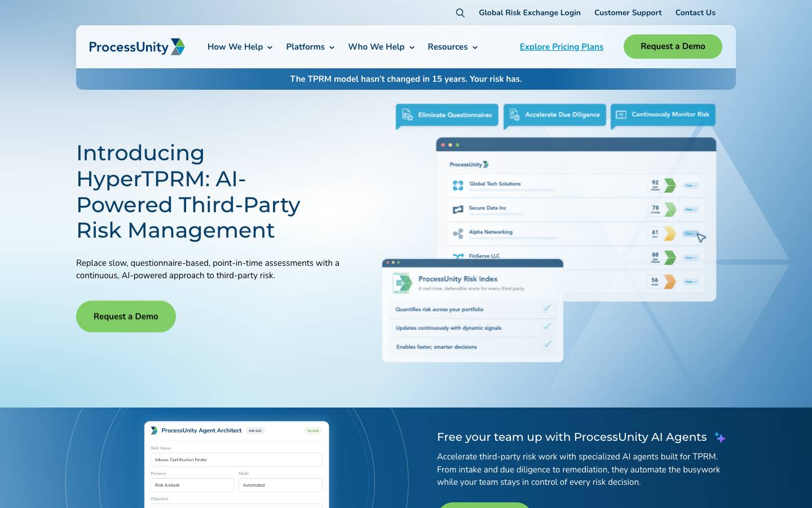Image resolution: width=812 pixels, height=508 pixels.
Task: Open the View dropdown for Global Tech Solutions
Action: [x=691, y=185]
